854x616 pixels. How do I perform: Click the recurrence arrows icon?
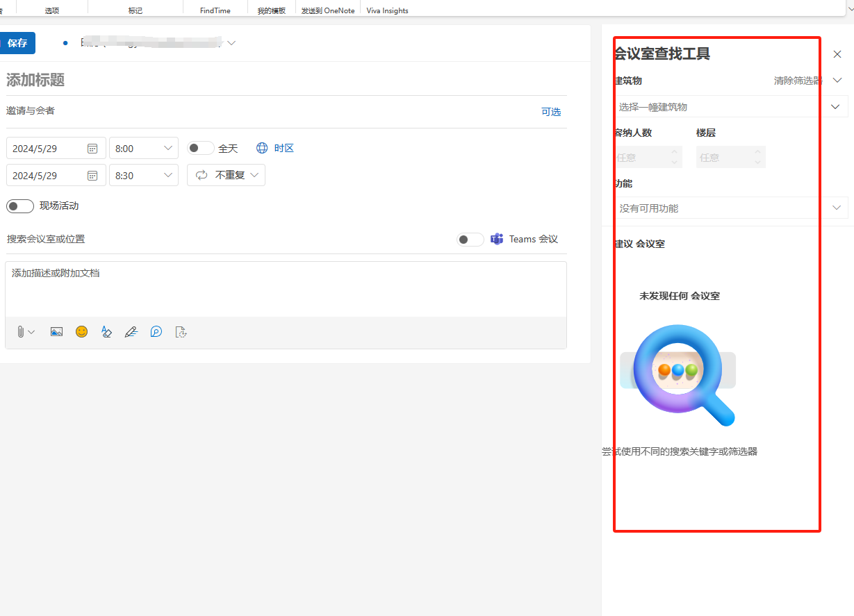click(202, 175)
